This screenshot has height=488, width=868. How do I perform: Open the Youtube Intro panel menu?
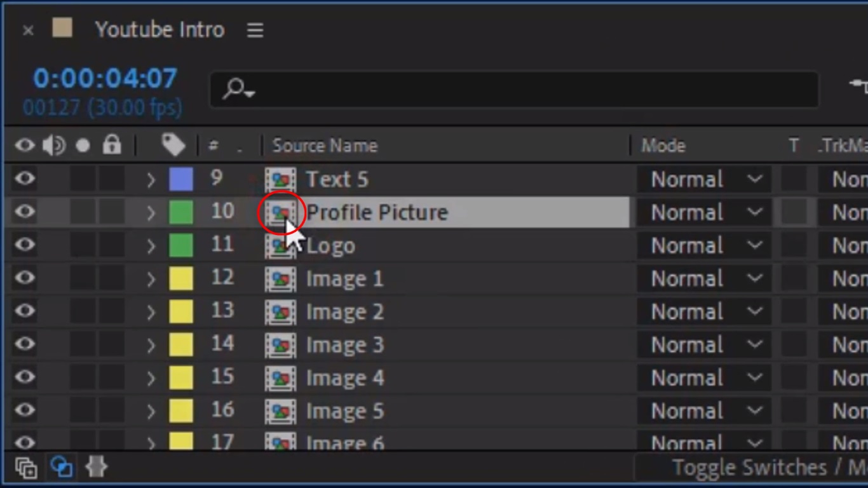(x=255, y=30)
